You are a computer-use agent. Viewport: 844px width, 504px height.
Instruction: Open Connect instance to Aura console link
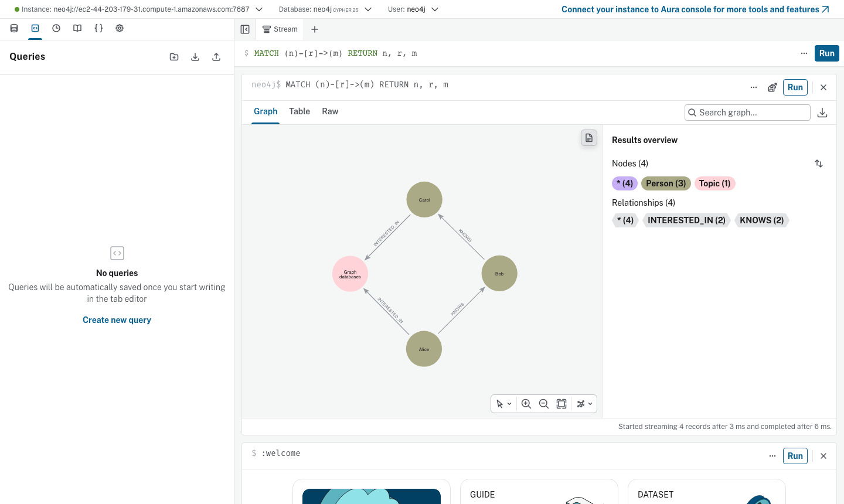pos(695,9)
